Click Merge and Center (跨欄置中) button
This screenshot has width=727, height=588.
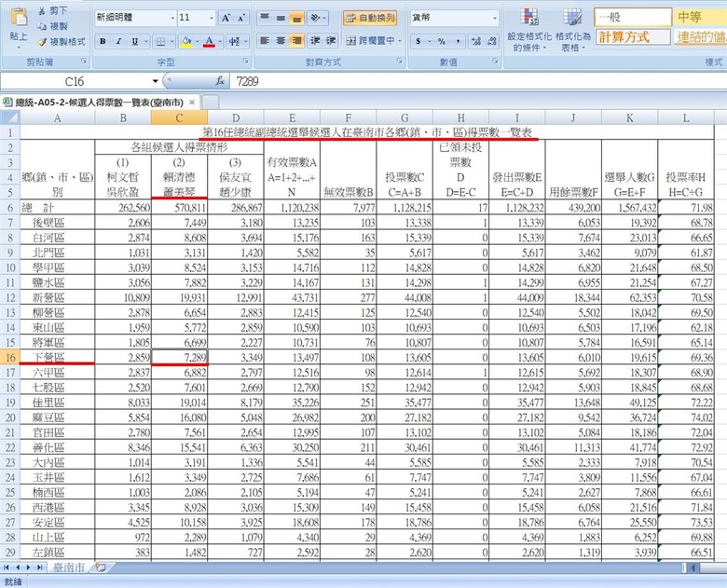pyautogui.click(x=369, y=41)
